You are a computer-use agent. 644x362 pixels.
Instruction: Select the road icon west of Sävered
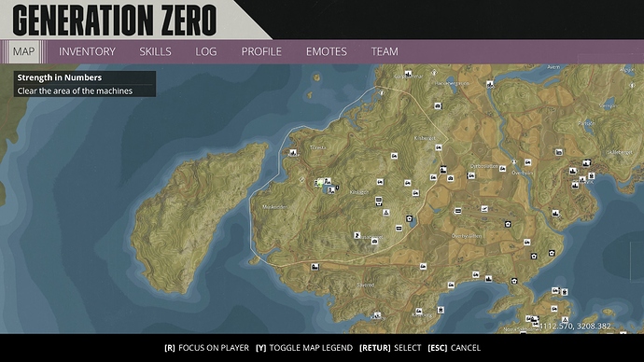315,267
